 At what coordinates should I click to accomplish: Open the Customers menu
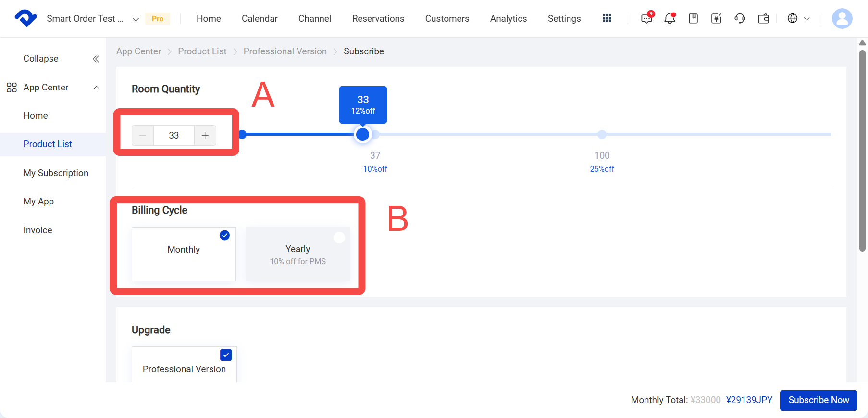447,18
